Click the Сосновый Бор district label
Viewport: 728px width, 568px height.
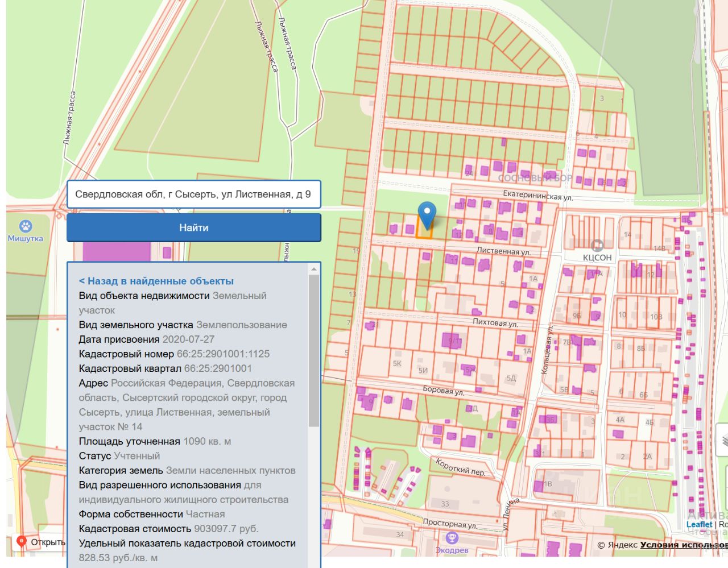click(535, 178)
